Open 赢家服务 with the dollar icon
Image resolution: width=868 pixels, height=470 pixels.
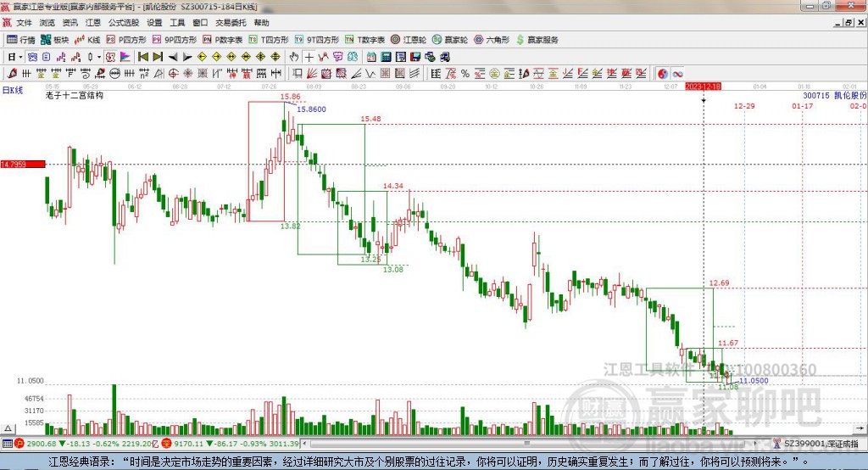tap(537, 40)
